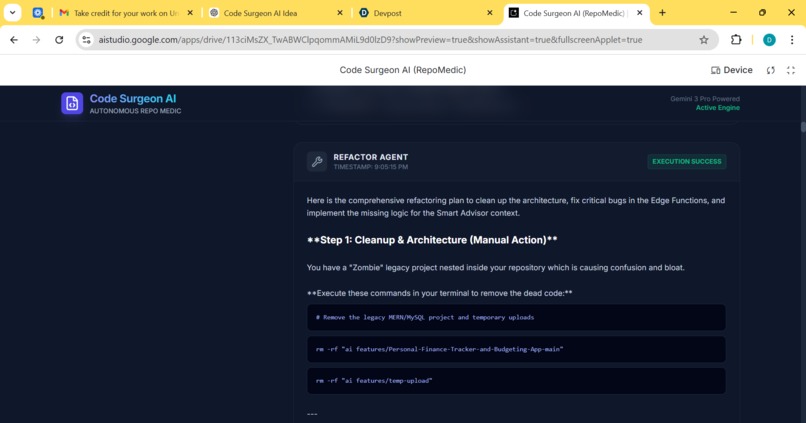Open the browser extensions puzzle icon
The height and width of the screenshot is (423, 806).
point(736,40)
